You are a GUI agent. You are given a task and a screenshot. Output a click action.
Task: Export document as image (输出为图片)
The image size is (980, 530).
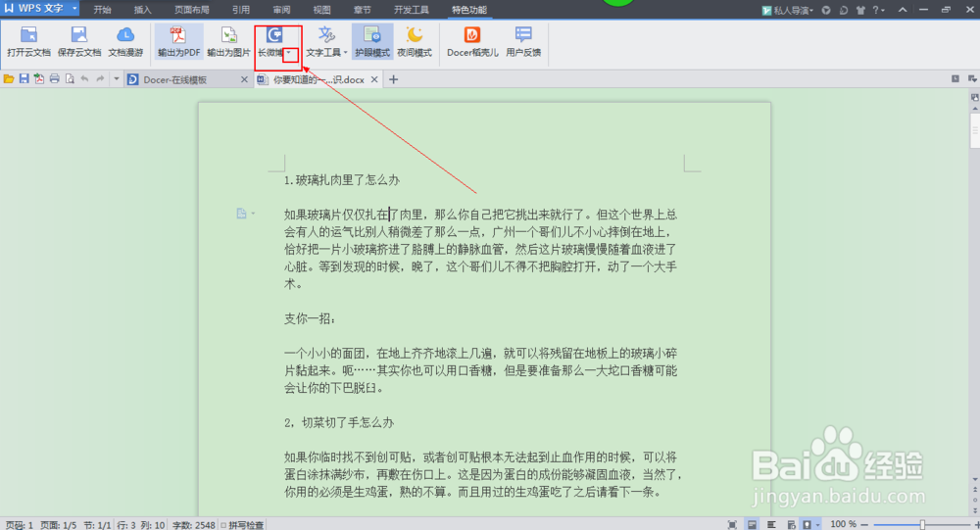pos(228,42)
